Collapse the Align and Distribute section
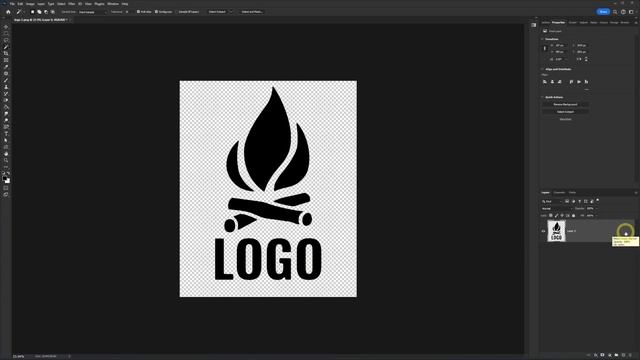The width and height of the screenshot is (640, 360). 542,69
